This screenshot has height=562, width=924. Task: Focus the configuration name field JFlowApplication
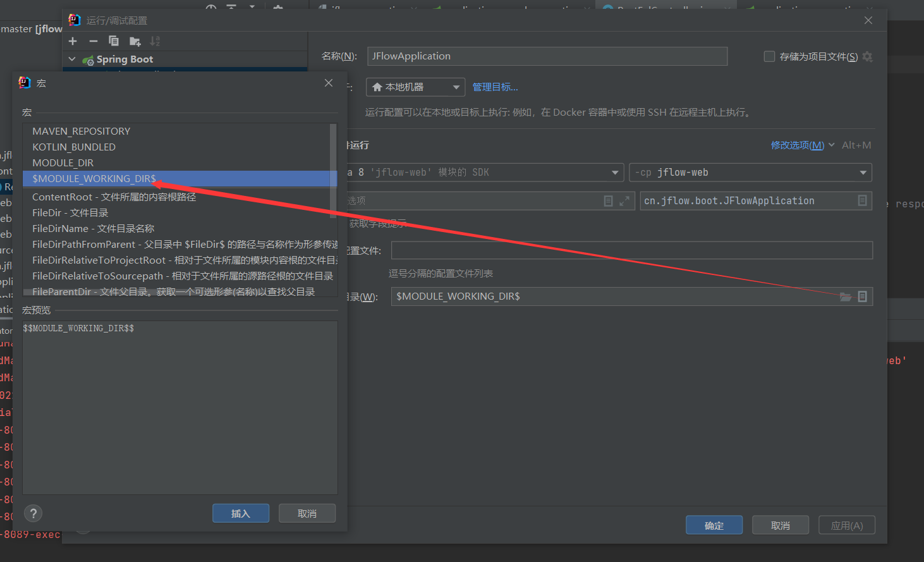pos(547,56)
